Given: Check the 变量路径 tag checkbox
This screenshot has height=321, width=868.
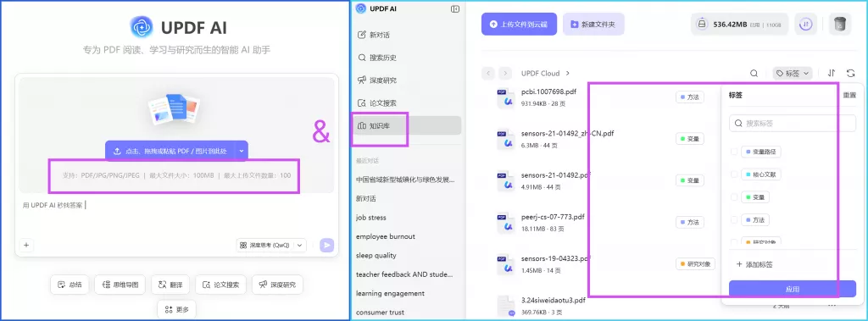Looking at the screenshot, I should 734,152.
